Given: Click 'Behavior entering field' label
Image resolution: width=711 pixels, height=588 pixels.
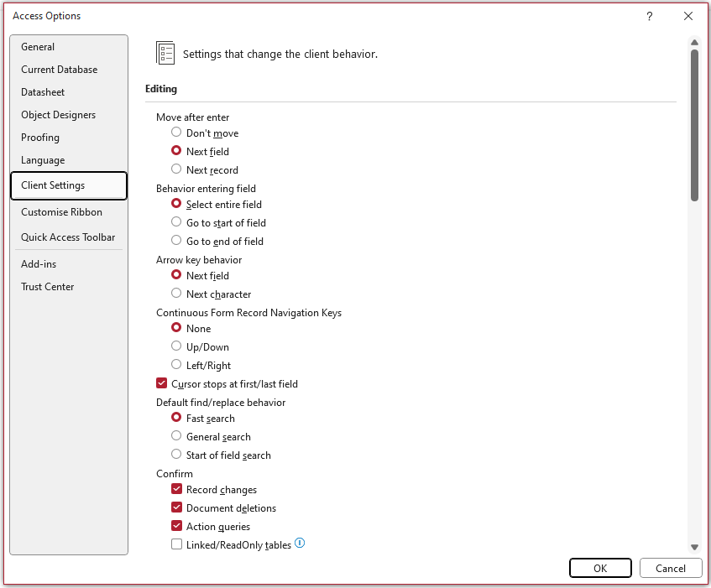Looking at the screenshot, I should 206,189.
